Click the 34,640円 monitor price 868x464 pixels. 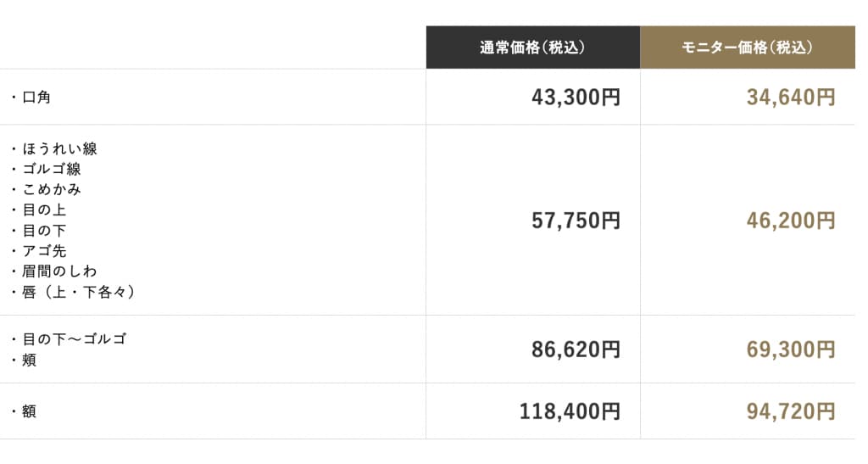pos(791,98)
